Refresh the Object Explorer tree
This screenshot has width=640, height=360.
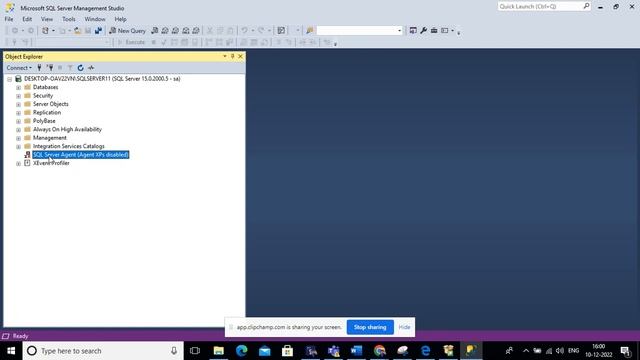(x=80, y=68)
